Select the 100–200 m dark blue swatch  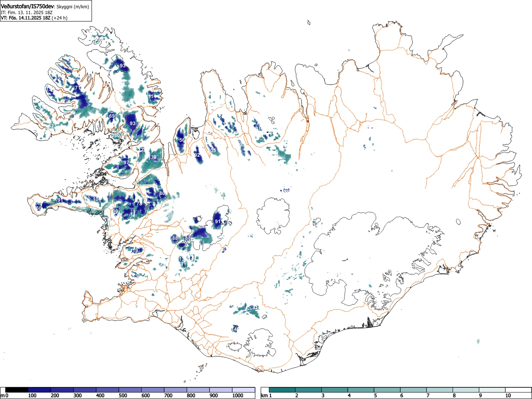[x=39, y=390]
